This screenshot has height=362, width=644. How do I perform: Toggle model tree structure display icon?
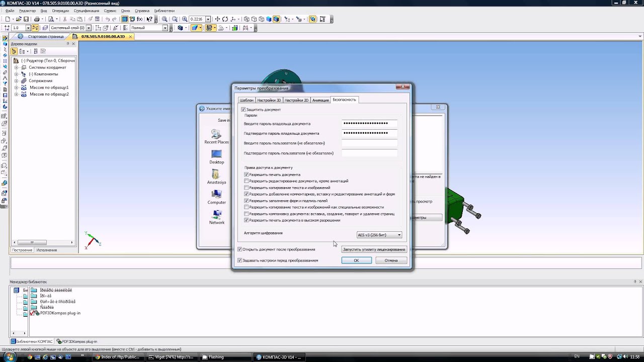(x=14, y=51)
